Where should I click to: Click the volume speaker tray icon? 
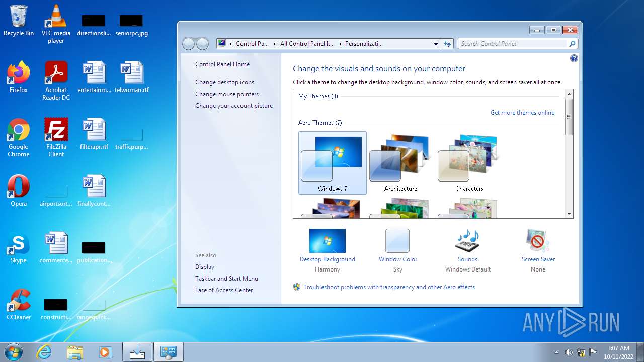point(569,352)
